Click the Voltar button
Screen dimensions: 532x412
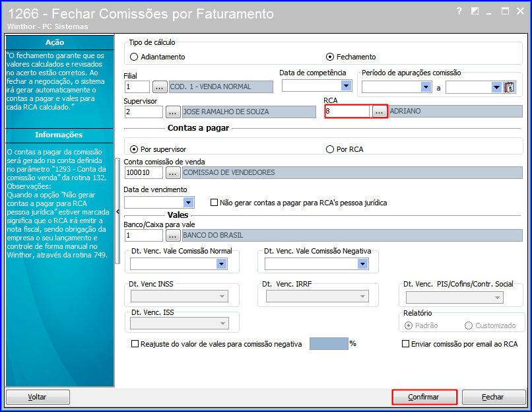(38, 397)
